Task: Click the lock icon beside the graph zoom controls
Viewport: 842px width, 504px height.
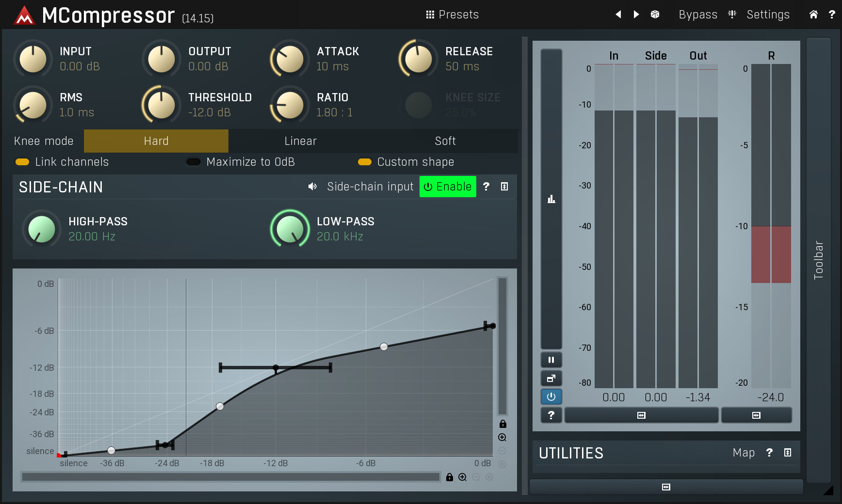Action: tap(502, 424)
